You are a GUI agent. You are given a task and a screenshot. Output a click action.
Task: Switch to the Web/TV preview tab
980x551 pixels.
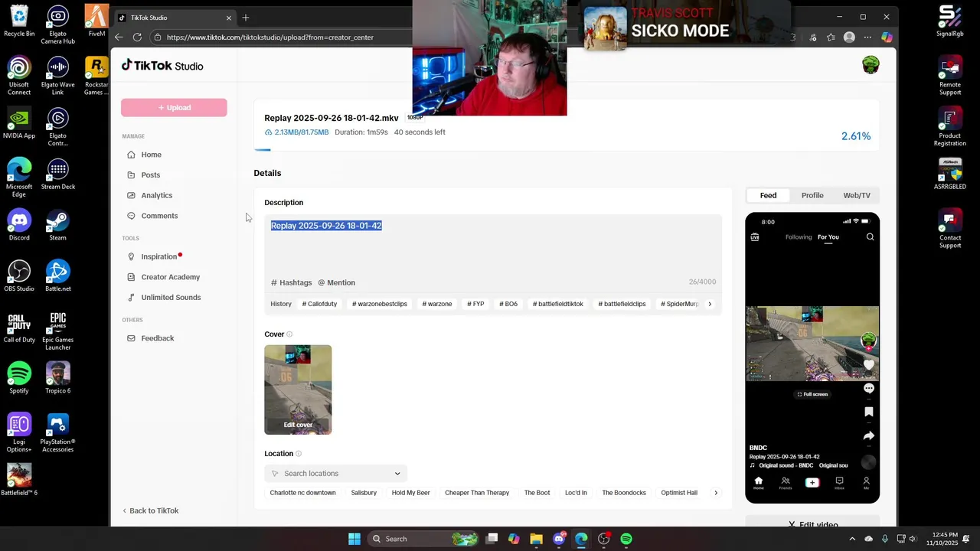coord(857,195)
